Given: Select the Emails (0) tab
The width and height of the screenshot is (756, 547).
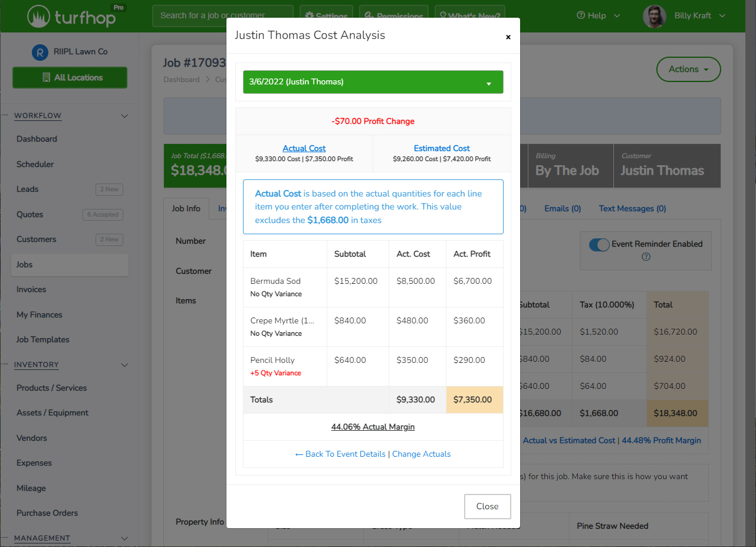Looking at the screenshot, I should [x=562, y=208].
